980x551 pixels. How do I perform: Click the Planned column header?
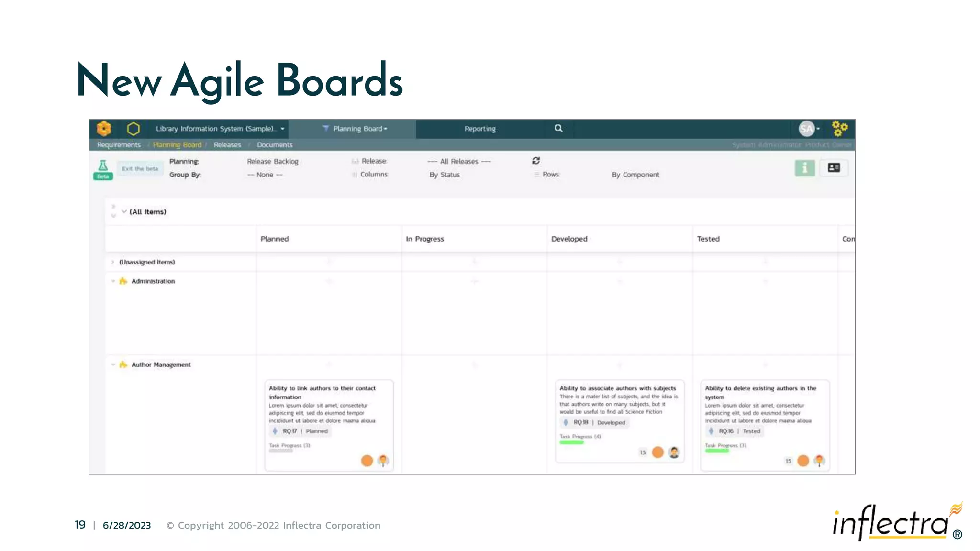pos(275,239)
